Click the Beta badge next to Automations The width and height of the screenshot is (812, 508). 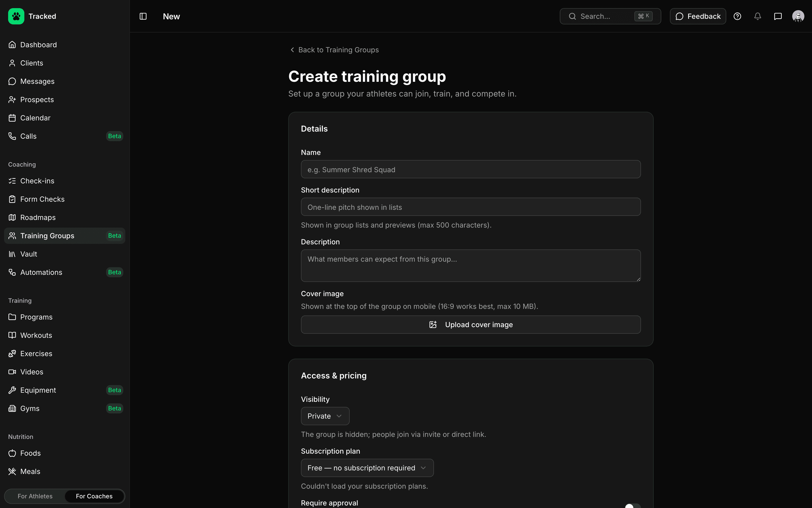pyautogui.click(x=114, y=272)
